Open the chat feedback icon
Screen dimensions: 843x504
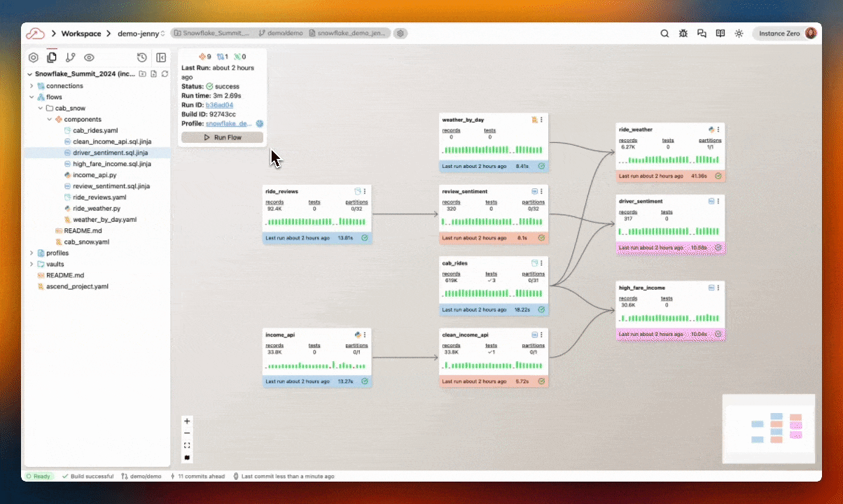pyautogui.click(x=702, y=33)
